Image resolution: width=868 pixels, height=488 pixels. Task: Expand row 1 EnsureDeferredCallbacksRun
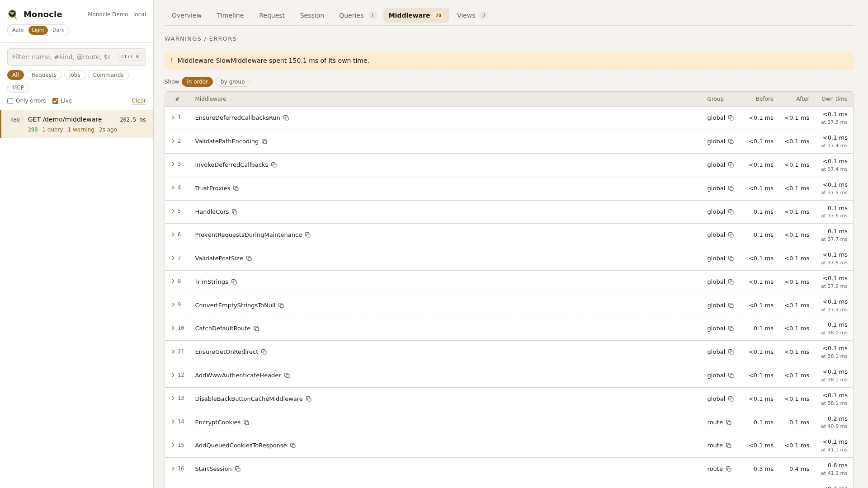click(173, 117)
